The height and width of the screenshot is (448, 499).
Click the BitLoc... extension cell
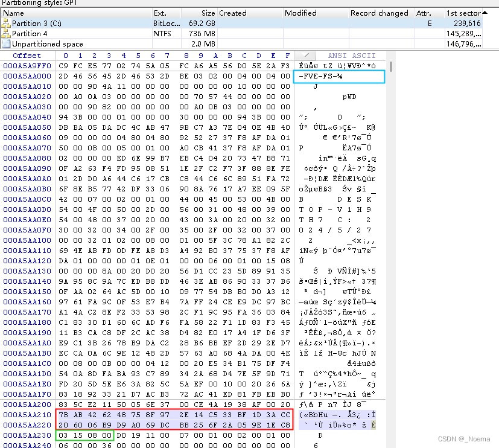tap(167, 23)
